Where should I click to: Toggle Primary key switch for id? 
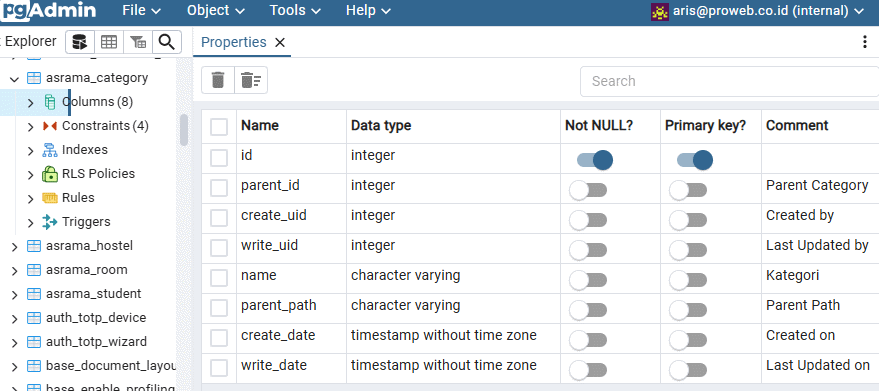coord(695,160)
